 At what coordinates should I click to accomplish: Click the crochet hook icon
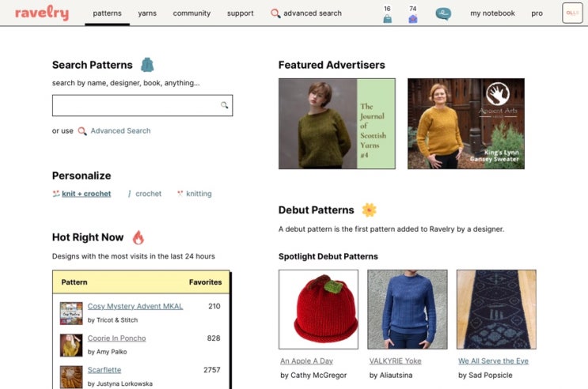tap(129, 194)
